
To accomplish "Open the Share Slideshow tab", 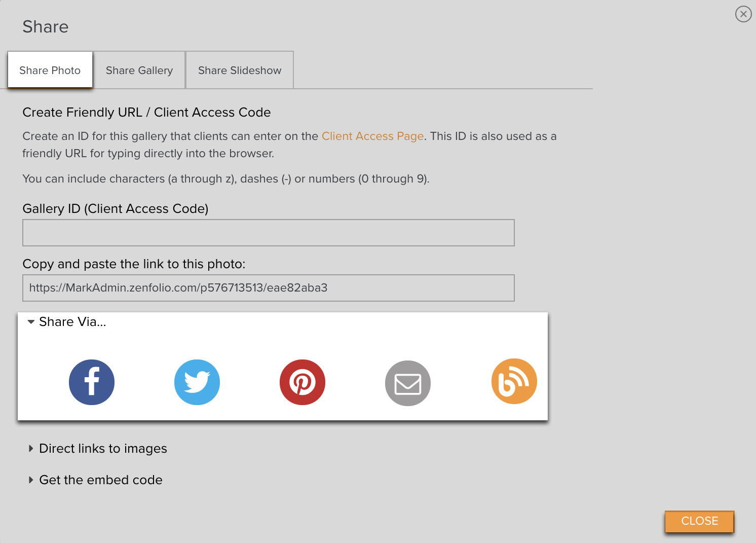I will 239,70.
